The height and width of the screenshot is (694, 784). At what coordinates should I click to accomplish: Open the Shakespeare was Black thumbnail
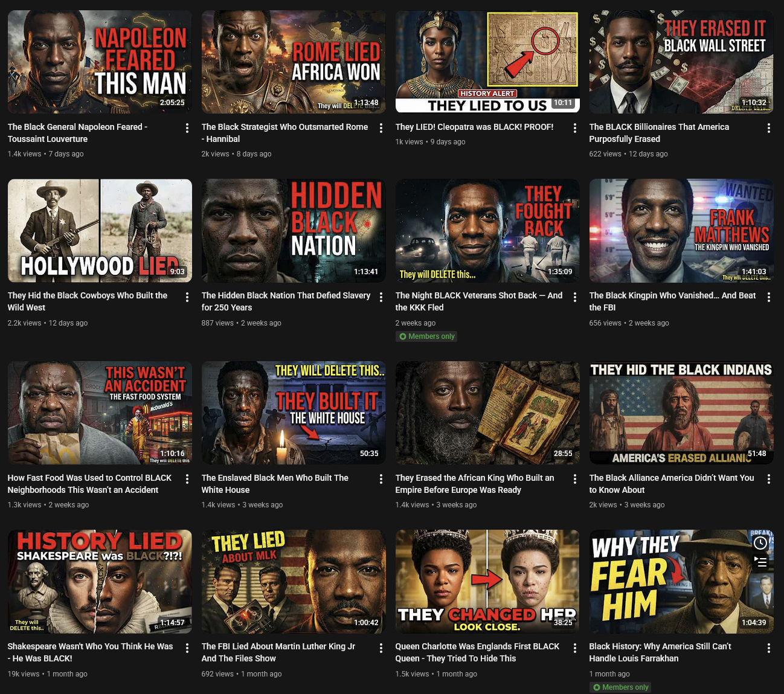(100, 582)
